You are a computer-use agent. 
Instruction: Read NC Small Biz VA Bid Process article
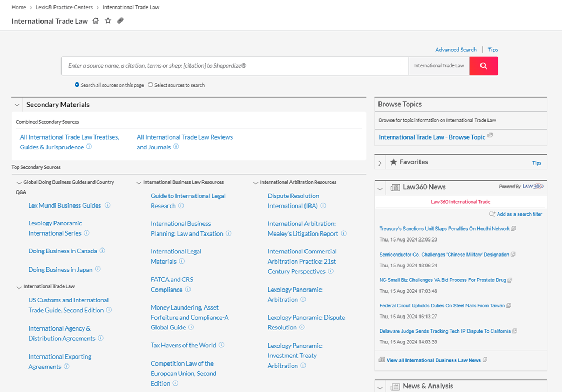[443, 280]
